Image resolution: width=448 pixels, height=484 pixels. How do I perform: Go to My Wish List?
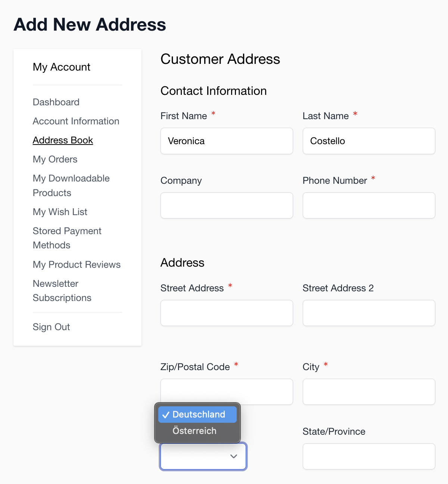click(x=60, y=212)
